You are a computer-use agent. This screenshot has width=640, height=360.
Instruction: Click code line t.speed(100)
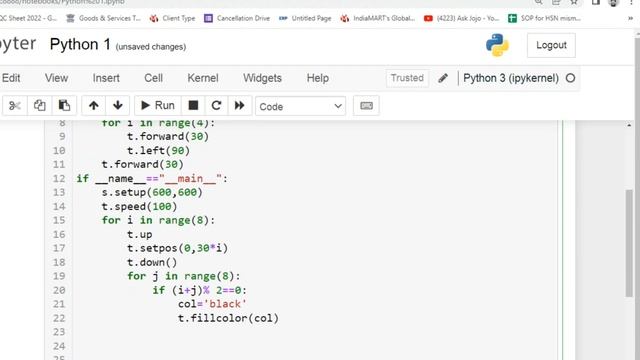click(x=140, y=207)
